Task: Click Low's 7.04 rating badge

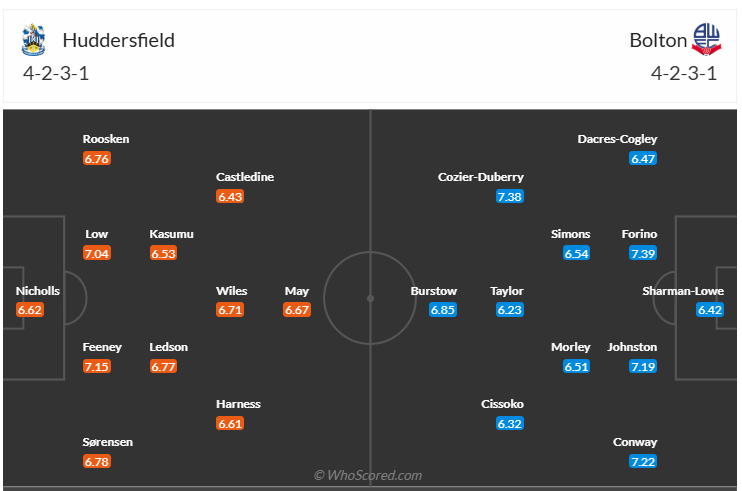Action: tap(97, 253)
